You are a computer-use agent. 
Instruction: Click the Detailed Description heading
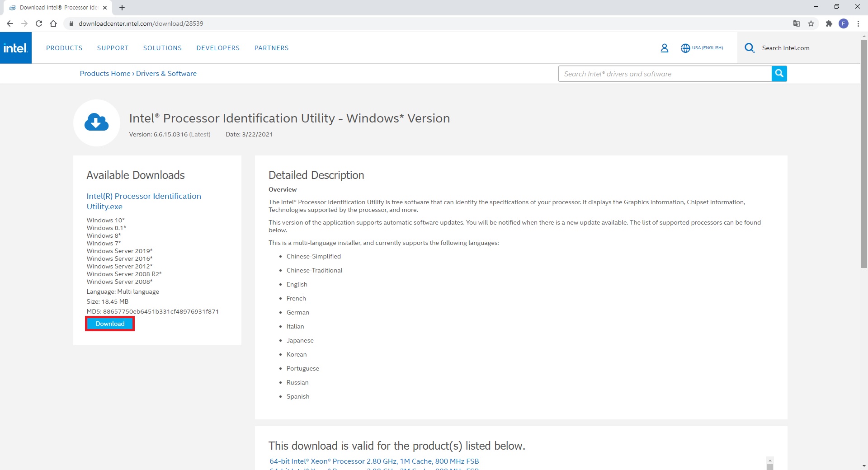[x=316, y=175]
